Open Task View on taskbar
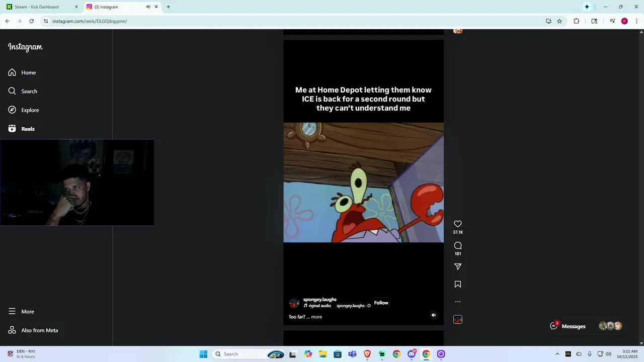Screen dimensions: 644x362 tap(293, 354)
